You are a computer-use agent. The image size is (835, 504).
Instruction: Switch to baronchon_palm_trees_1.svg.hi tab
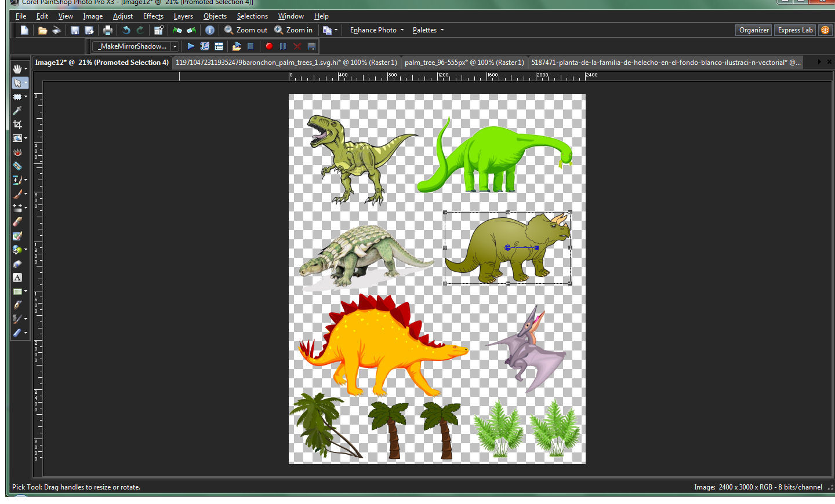coord(286,63)
